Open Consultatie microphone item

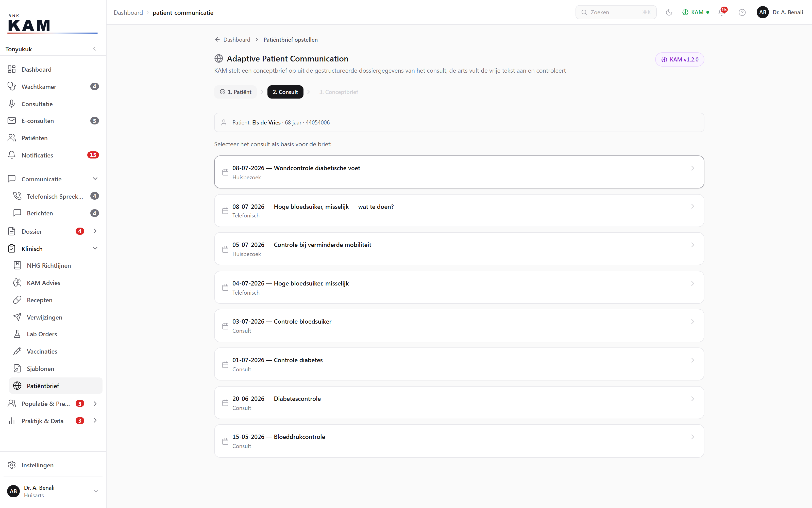[53, 104]
